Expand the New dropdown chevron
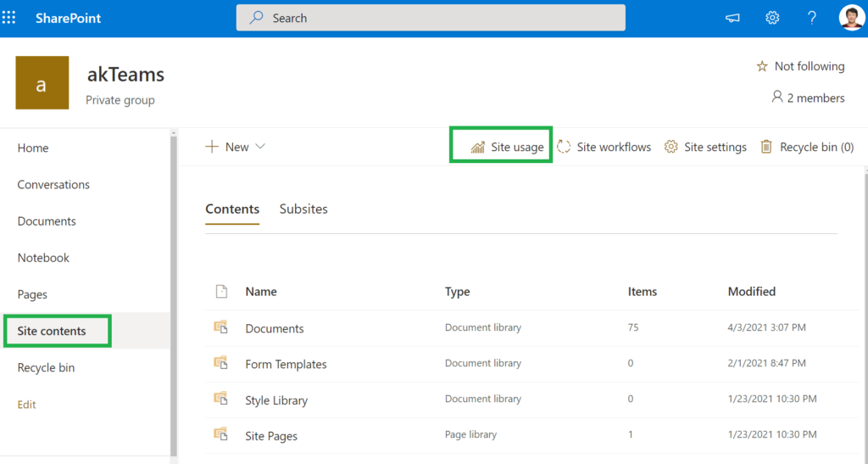The image size is (868, 464). click(x=260, y=147)
